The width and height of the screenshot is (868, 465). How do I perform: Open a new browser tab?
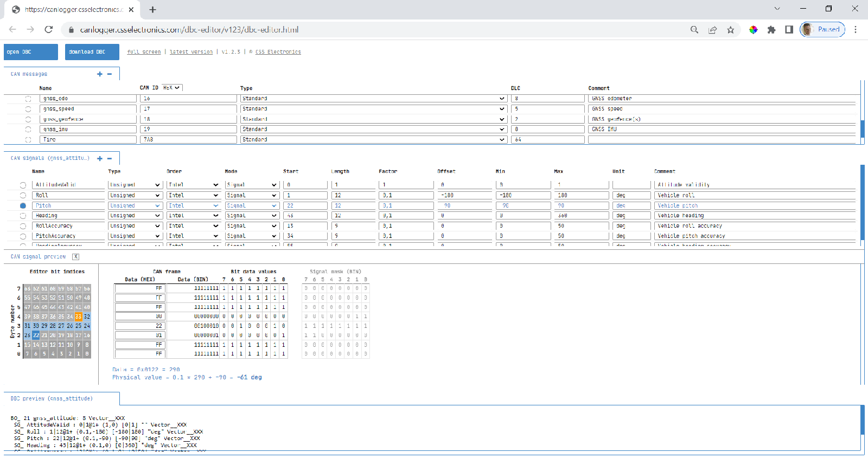tap(153, 10)
